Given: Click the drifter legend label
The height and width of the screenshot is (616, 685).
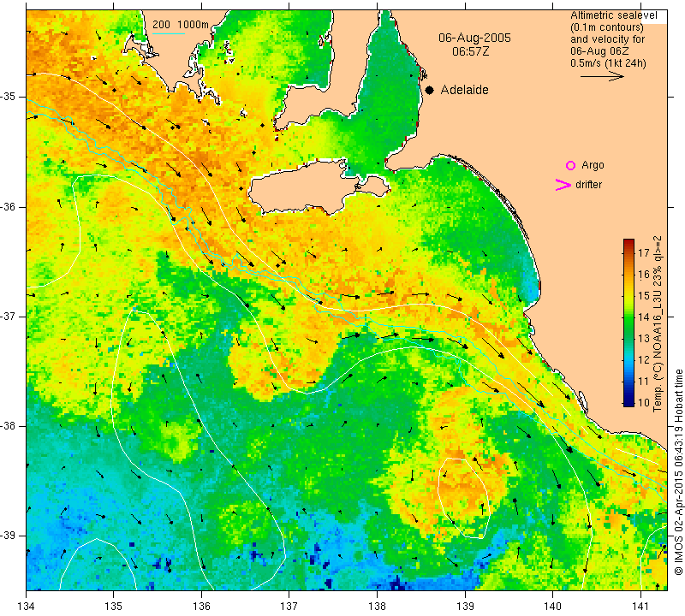Looking at the screenshot, I should (x=588, y=185).
